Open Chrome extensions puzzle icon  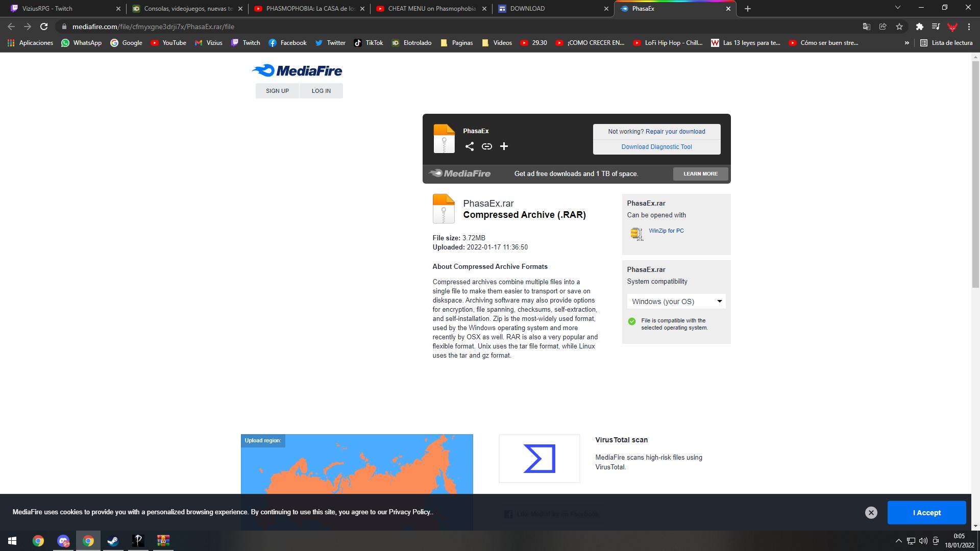(x=919, y=27)
